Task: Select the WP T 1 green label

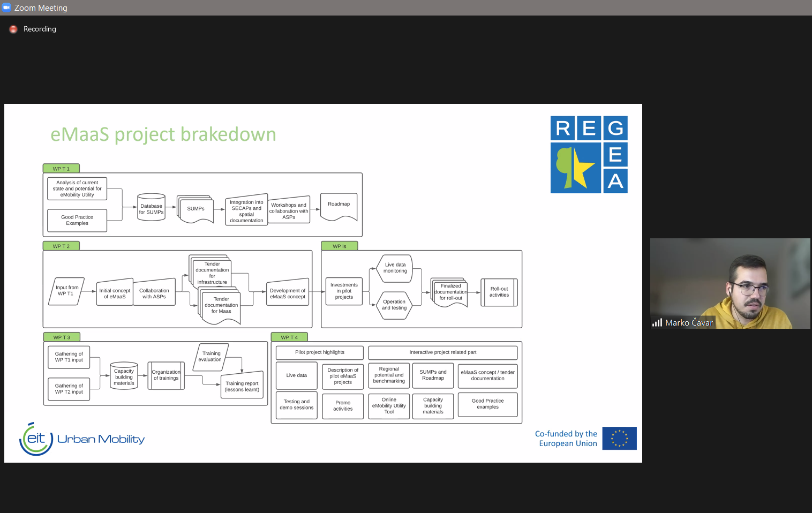Action: pos(61,169)
